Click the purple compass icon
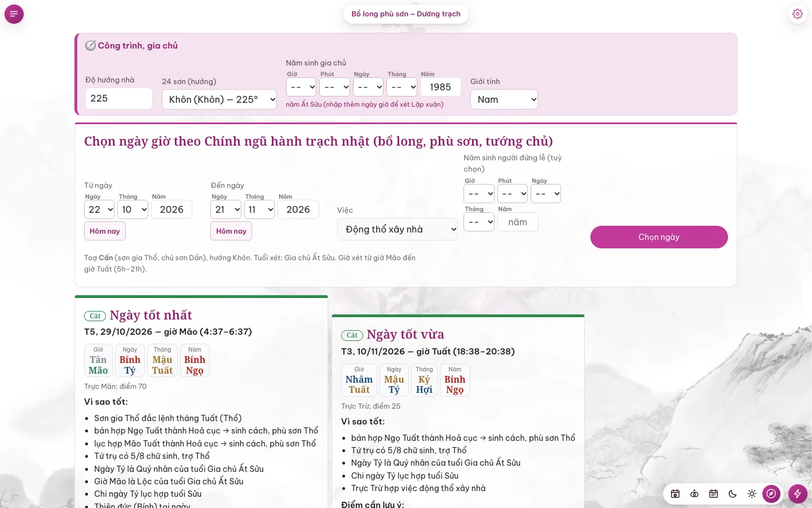 pyautogui.click(x=771, y=494)
